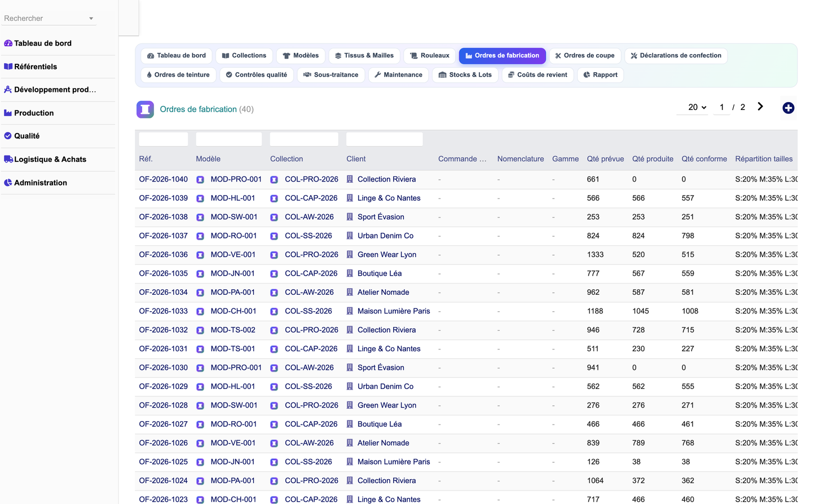Click collection icon in row OF-2026-1025

274,462
